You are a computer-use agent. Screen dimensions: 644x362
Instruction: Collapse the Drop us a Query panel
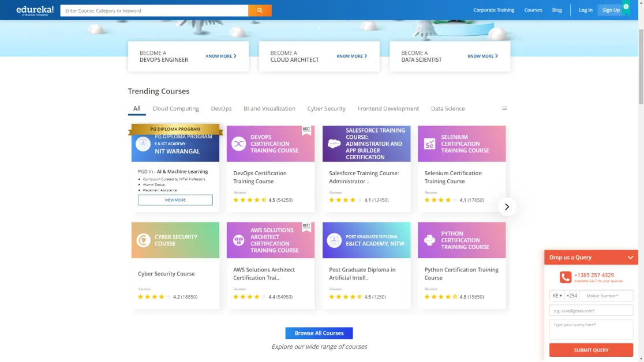(631, 257)
